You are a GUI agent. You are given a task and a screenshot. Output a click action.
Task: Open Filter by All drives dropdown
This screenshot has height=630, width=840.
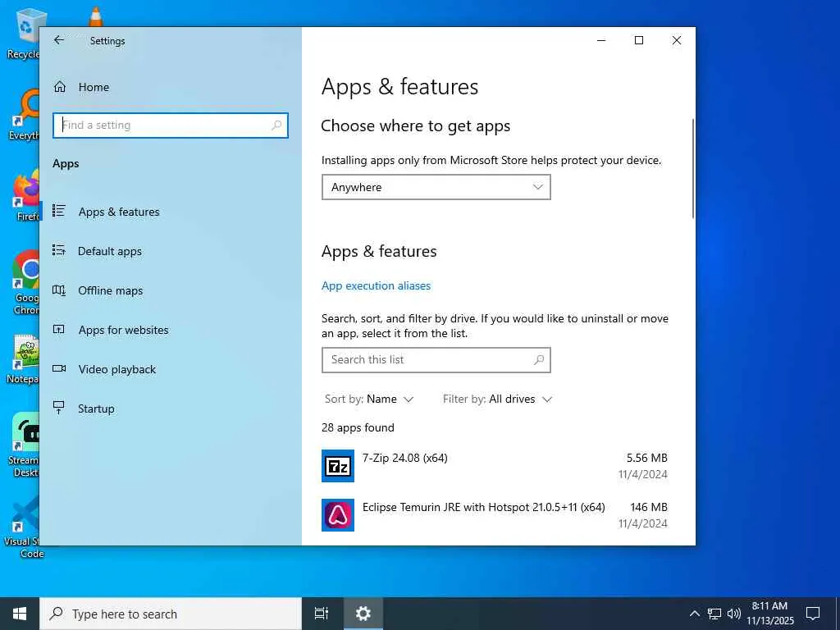point(497,399)
